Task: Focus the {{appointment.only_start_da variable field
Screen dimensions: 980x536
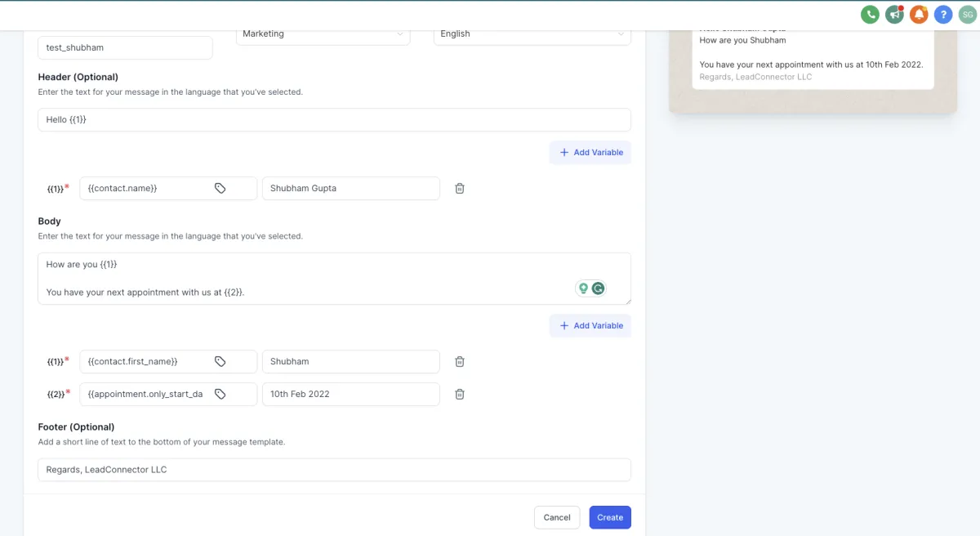Action: 168,394
